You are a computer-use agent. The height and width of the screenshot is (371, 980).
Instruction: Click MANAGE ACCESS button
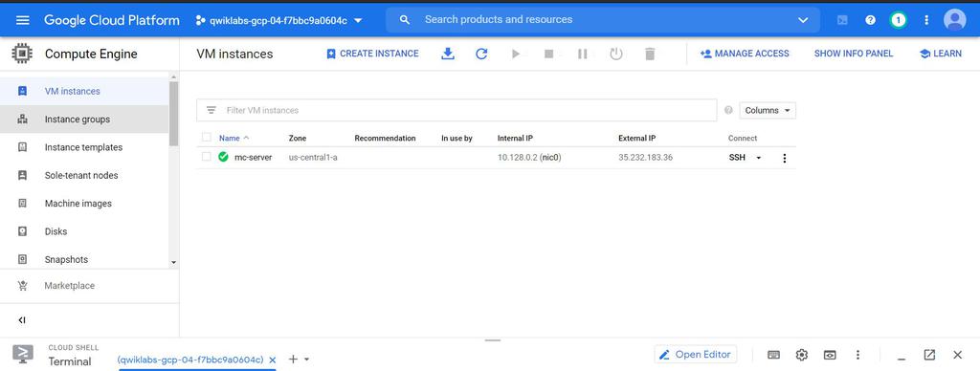point(745,54)
